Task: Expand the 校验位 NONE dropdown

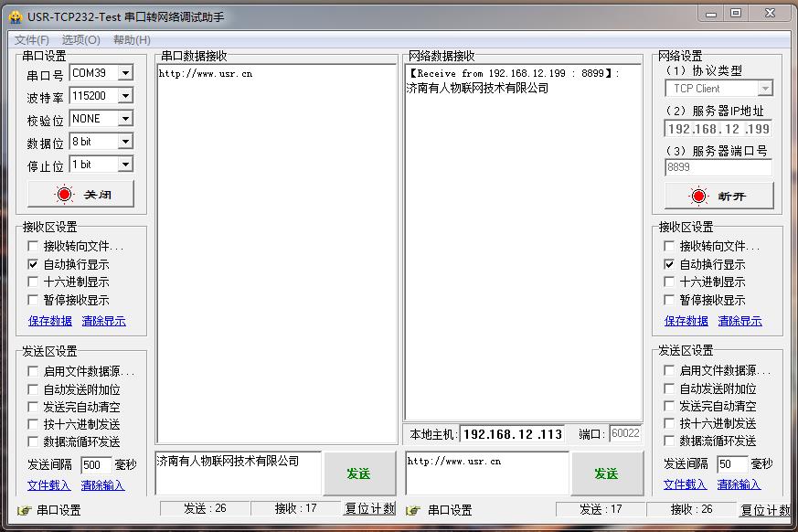Action: pos(125,119)
